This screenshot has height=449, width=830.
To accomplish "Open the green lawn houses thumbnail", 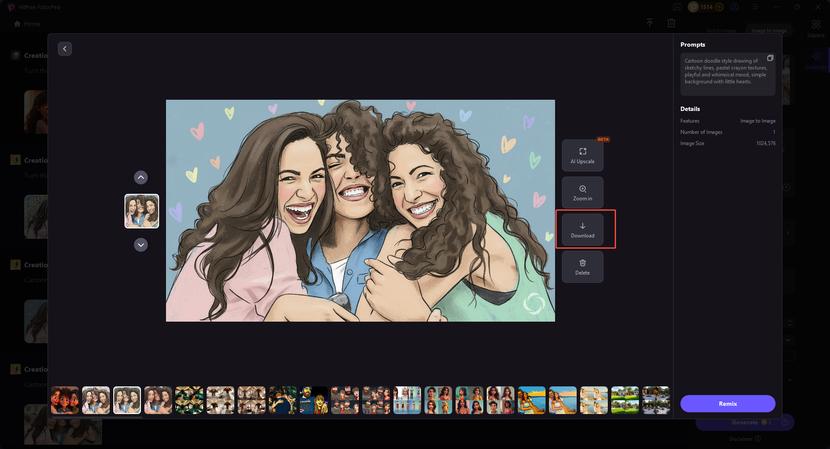I will 625,400.
